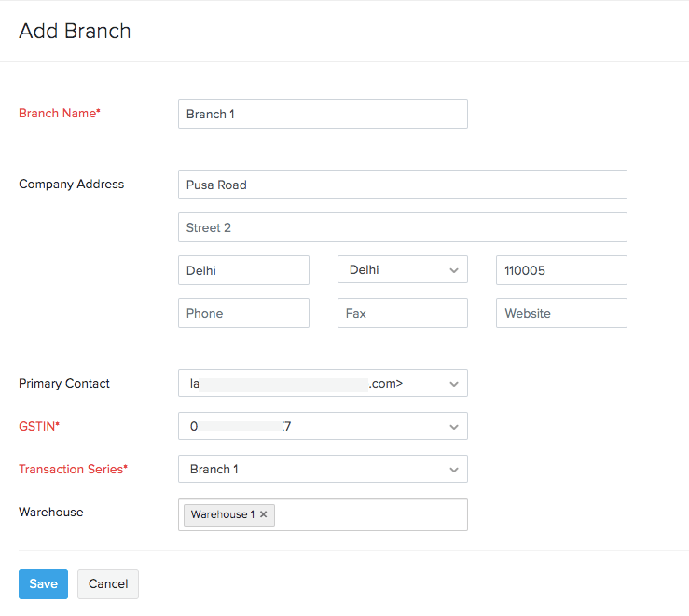
Task: Focus the Pusa Road address field
Action: [402, 185]
